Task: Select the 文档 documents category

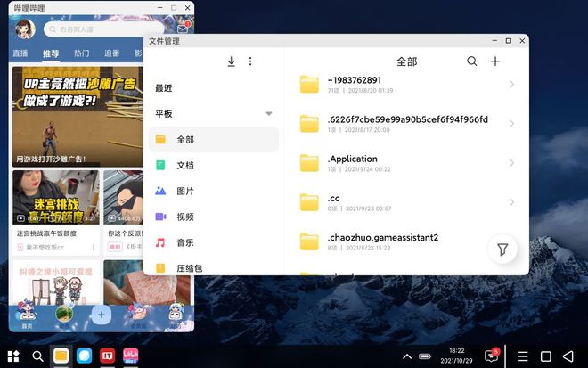Action: click(x=214, y=165)
